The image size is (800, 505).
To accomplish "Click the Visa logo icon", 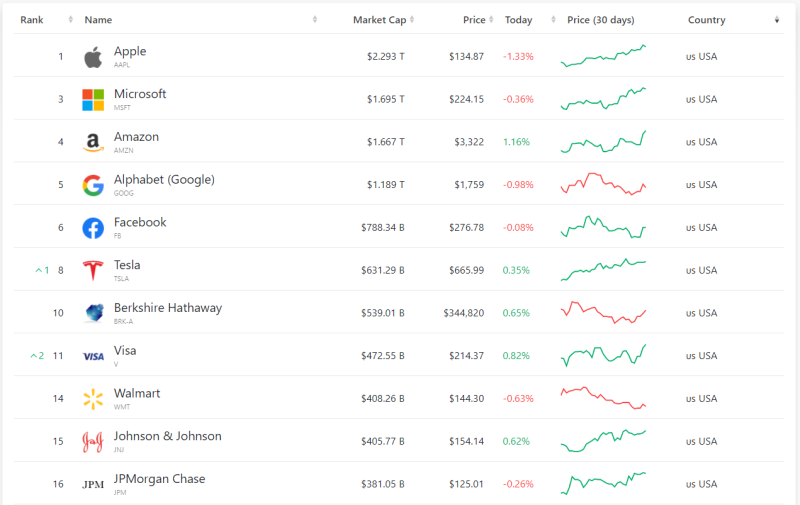I will [x=93, y=356].
